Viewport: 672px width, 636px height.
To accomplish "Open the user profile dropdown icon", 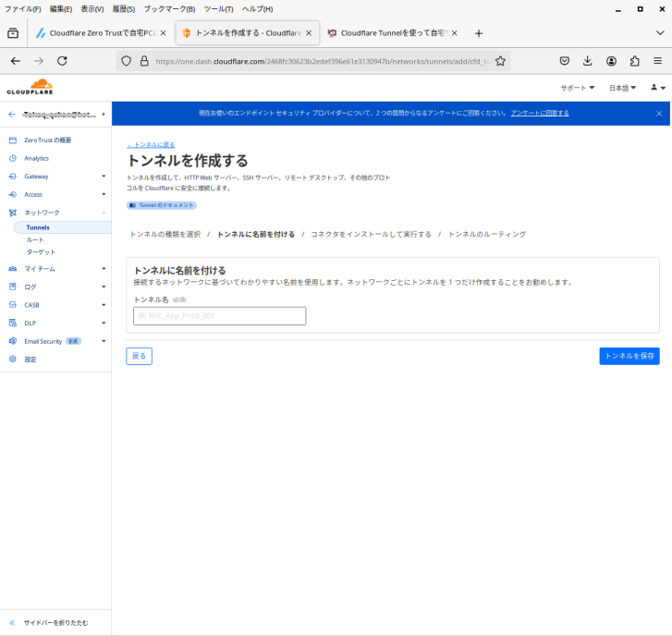I will point(658,88).
